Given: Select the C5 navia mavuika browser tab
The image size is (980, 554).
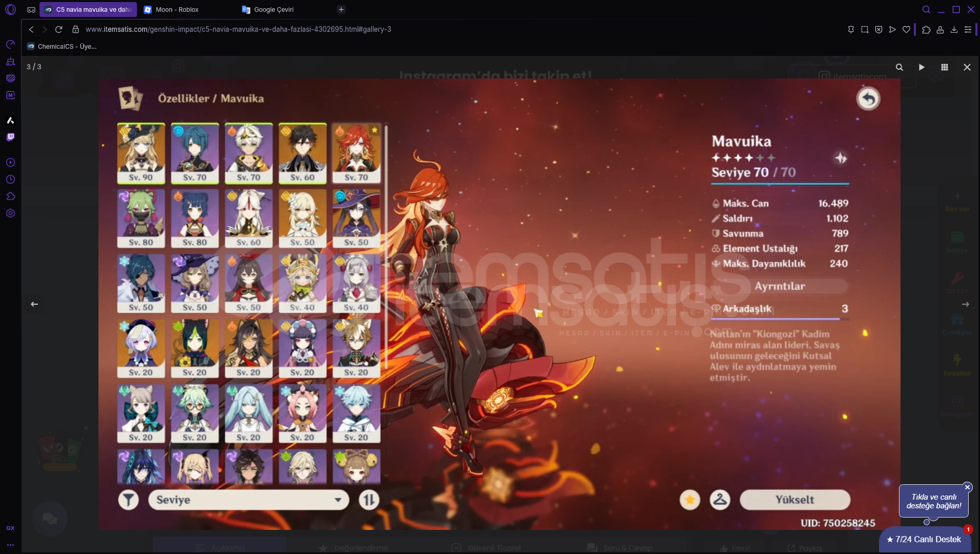Looking at the screenshot, I should click(88, 9).
